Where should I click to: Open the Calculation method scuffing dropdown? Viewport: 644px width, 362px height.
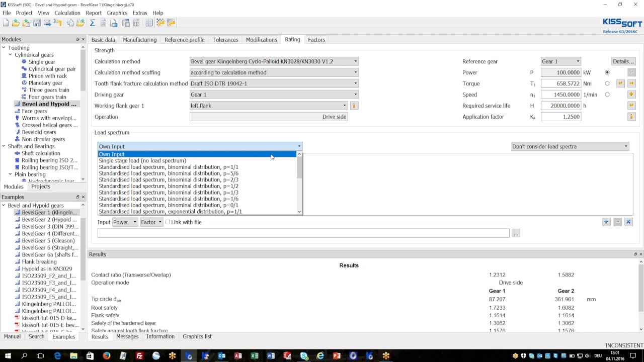coord(274,72)
